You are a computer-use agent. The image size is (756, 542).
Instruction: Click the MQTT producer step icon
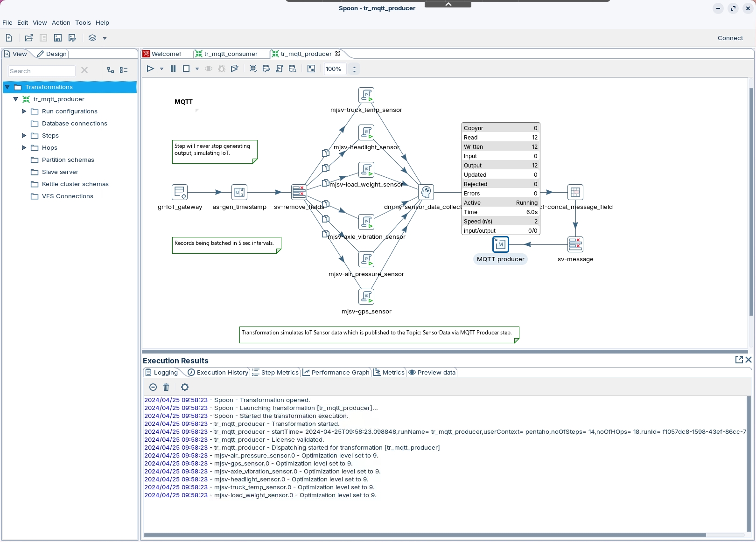point(500,244)
